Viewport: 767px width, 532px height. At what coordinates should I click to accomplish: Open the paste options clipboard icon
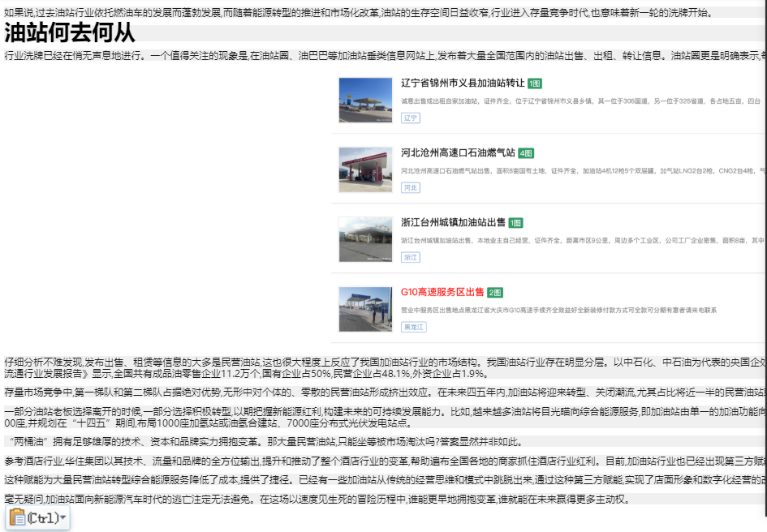coord(19,516)
